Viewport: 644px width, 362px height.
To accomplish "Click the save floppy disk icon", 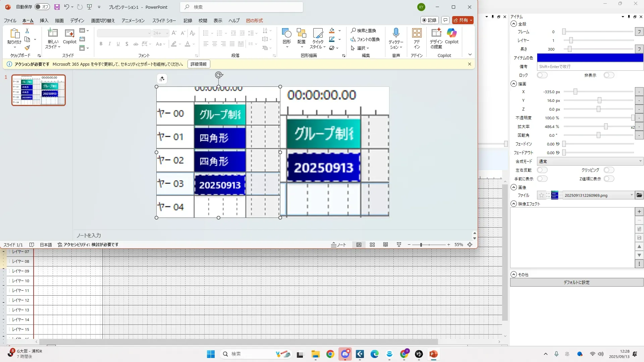I will point(57,7).
